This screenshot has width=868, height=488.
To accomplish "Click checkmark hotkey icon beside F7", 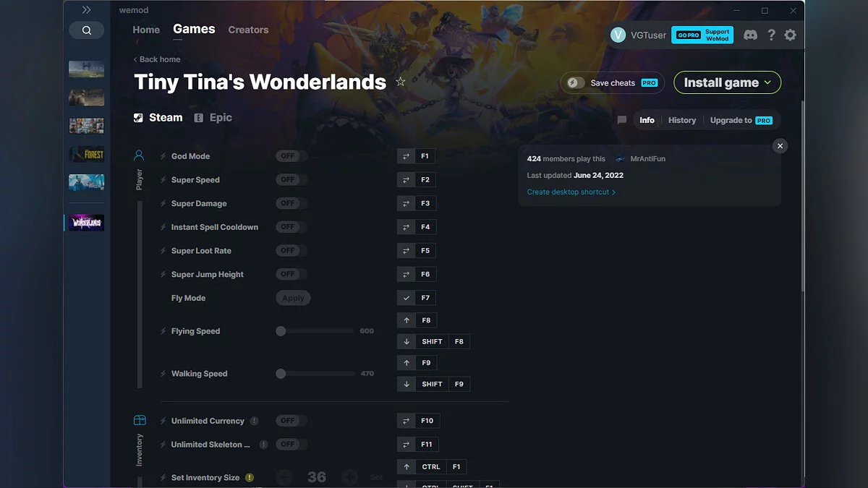I will pyautogui.click(x=406, y=298).
